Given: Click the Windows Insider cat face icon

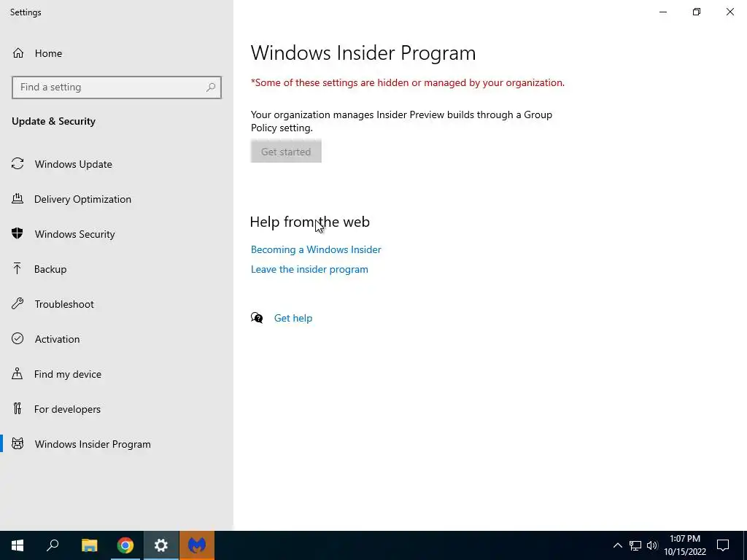Looking at the screenshot, I should point(18,444).
